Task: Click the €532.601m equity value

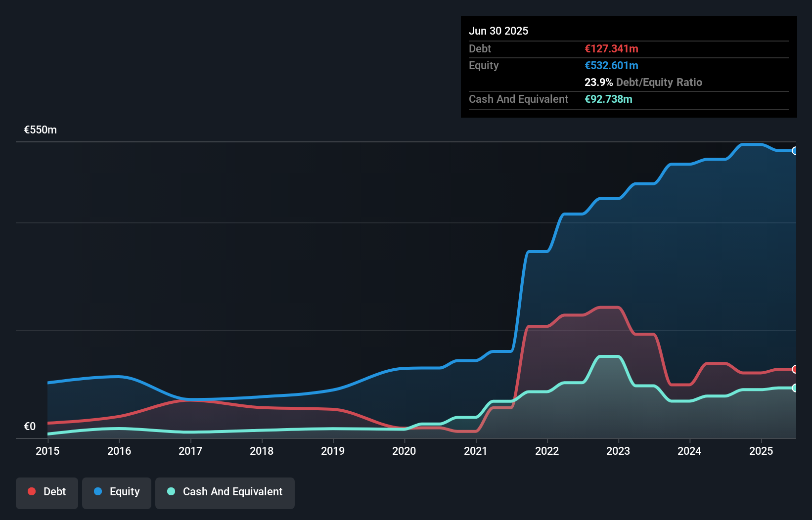Action: (x=611, y=65)
